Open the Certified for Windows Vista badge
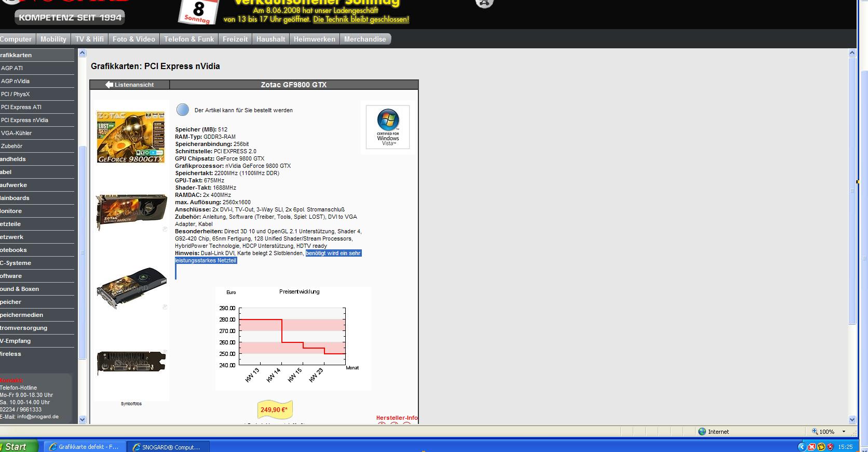Viewport: 868px width, 452px height. pos(388,127)
